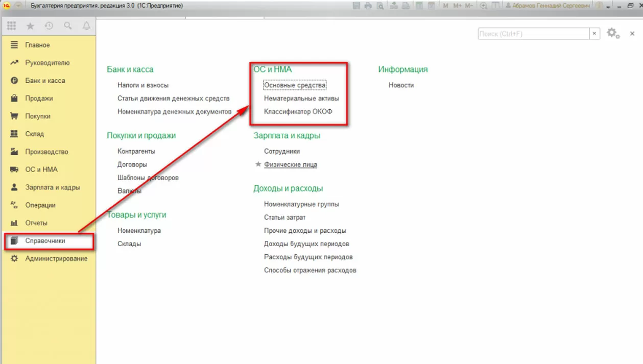The height and width of the screenshot is (364, 643).
Task: Click the 1C main menu dropdown arrow
Action: tap(18, 6)
